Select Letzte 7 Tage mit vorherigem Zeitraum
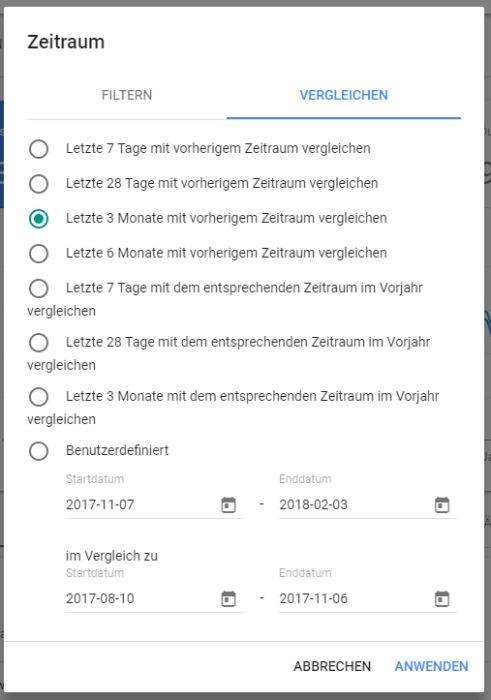The width and height of the screenshot is (491, 700). click(39, 149)
